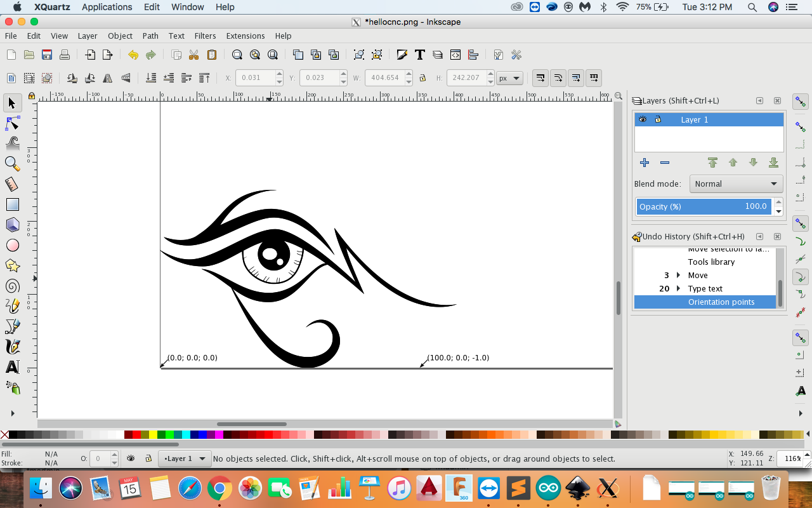Screen dimensions: 812x508
Task: Expand hidden snap bar items arrow
Action: (801, 413)
